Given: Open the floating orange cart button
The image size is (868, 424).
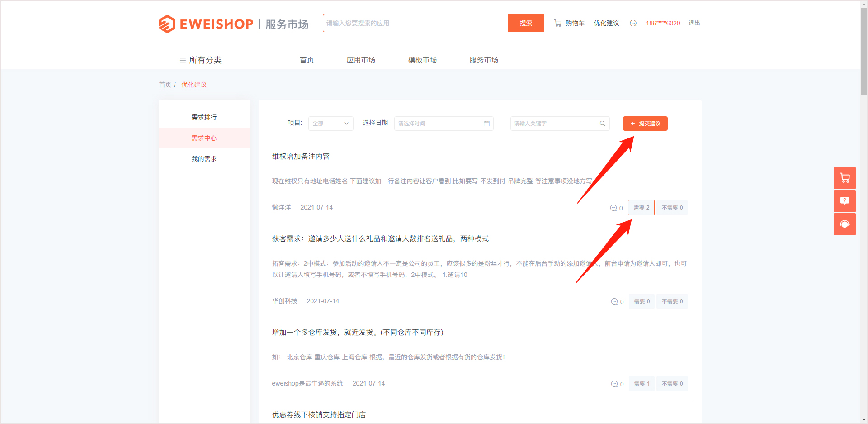Looking at the screenshot, I should point(844,178).
